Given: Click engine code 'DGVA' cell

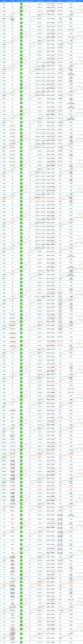Looking at the screenshot, I should click(71, 629).
